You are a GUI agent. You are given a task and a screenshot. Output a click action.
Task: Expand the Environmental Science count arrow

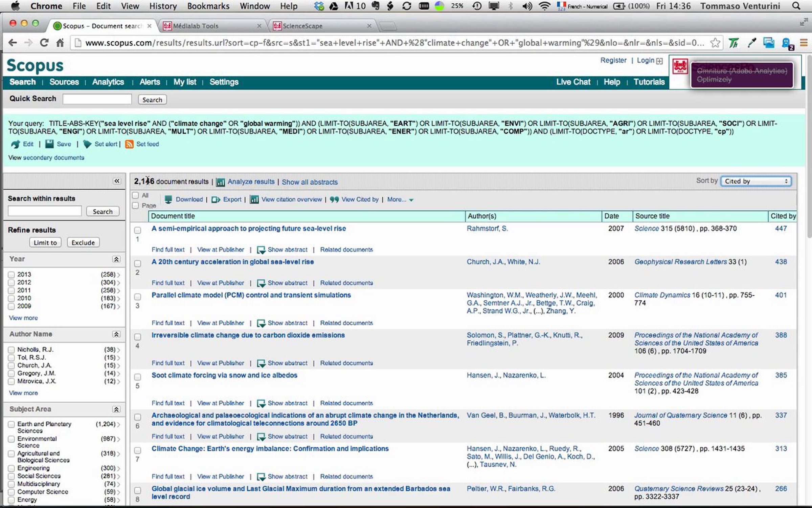coord(119,439)
